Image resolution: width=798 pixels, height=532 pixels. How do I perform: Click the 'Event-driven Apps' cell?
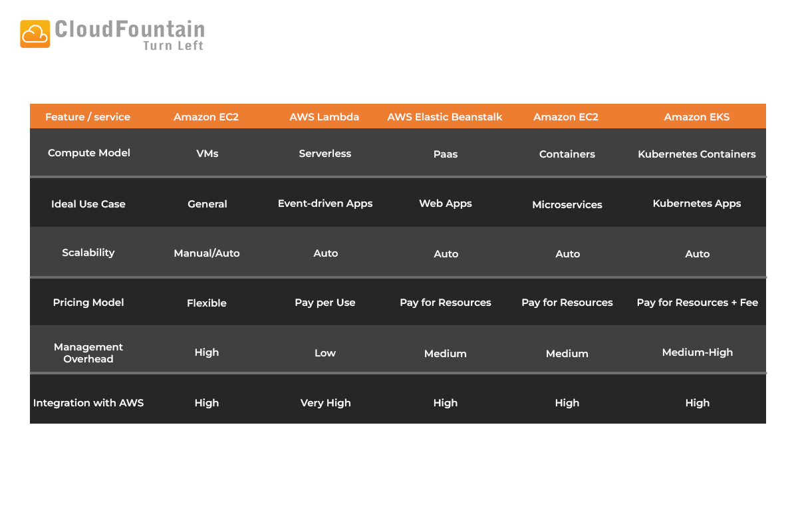325,203
